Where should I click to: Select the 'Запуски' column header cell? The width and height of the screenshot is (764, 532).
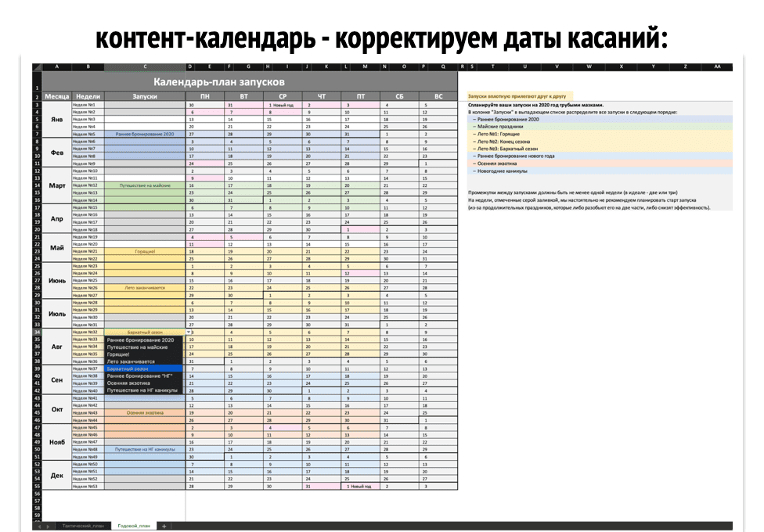coord(145,96)
